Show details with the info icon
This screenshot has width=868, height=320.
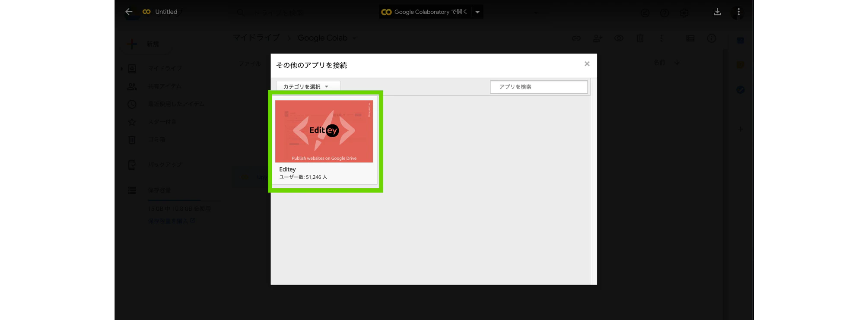point(712,38)
